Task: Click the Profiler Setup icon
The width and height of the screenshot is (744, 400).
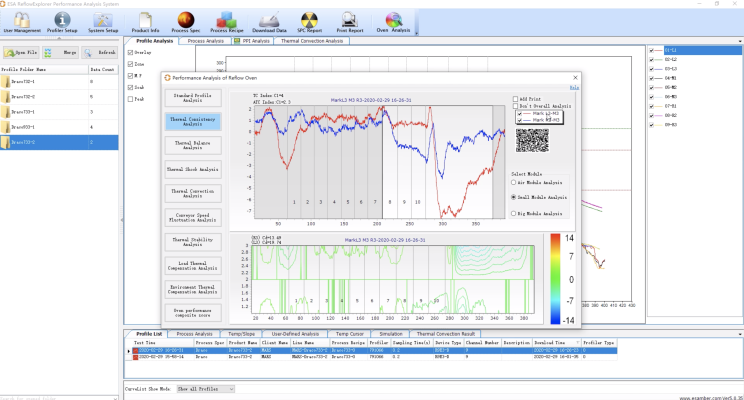Action: click(x=63, y=21)
